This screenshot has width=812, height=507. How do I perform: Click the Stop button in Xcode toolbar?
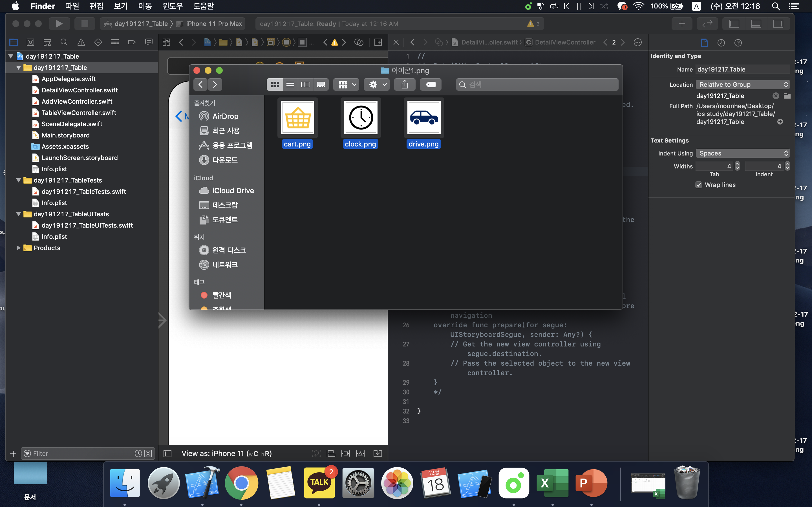coord(85,23)
